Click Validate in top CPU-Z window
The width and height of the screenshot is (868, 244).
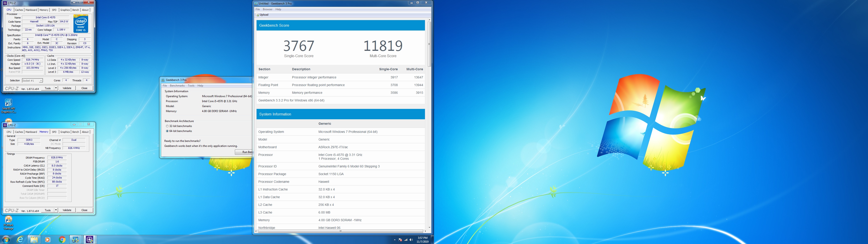[x=67, y=88]
